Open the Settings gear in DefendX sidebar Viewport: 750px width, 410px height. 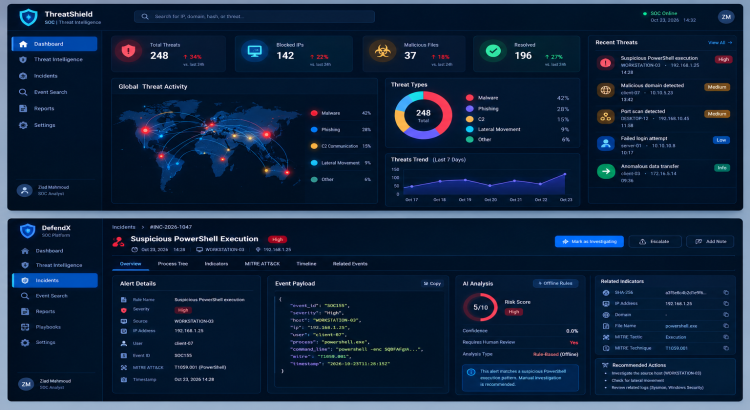(x=25, y=343)
